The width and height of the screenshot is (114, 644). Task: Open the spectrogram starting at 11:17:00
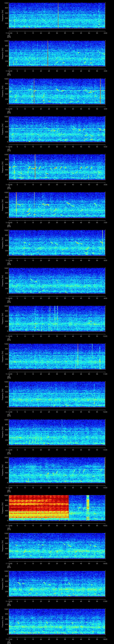(x=57, y=621)
